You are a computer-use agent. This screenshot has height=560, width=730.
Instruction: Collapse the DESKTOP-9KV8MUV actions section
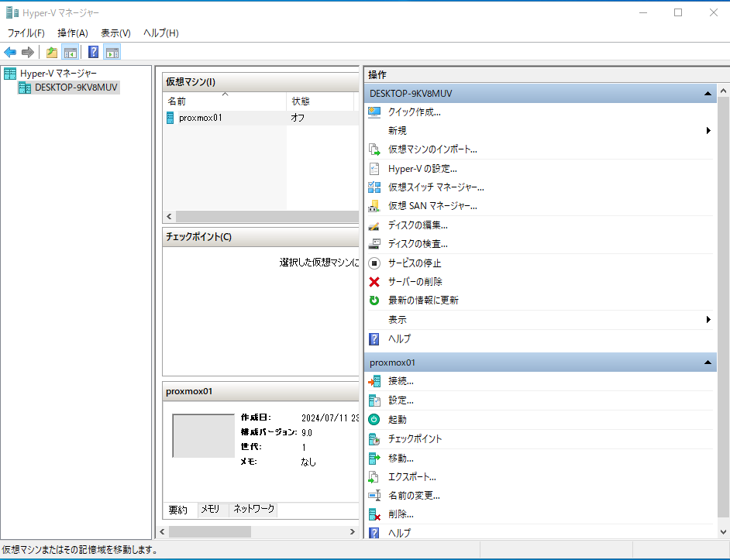tap(708, 94)
